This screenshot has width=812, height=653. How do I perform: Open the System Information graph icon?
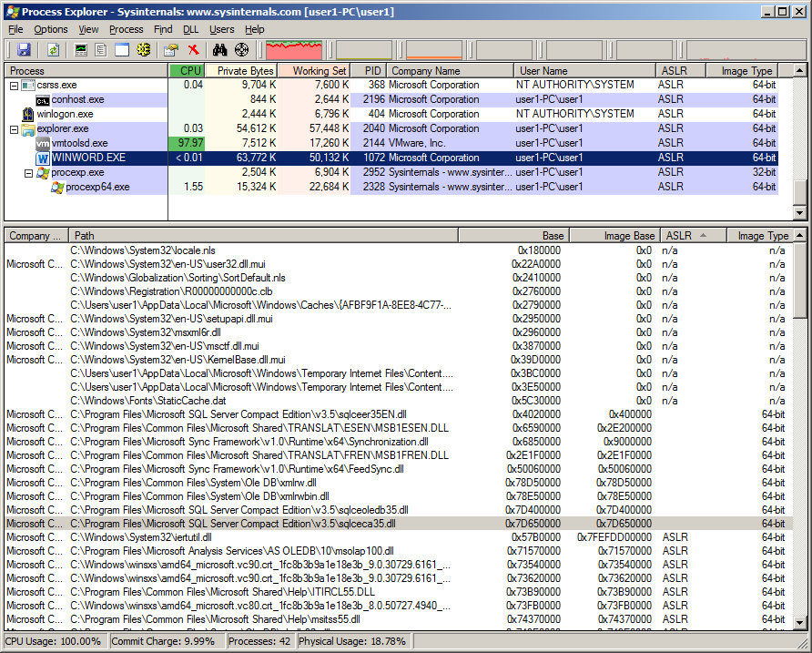coord(81,50)
